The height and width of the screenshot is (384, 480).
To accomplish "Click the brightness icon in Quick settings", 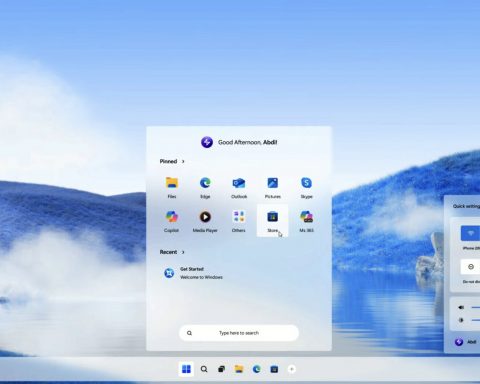I will (x=461, y=320).
